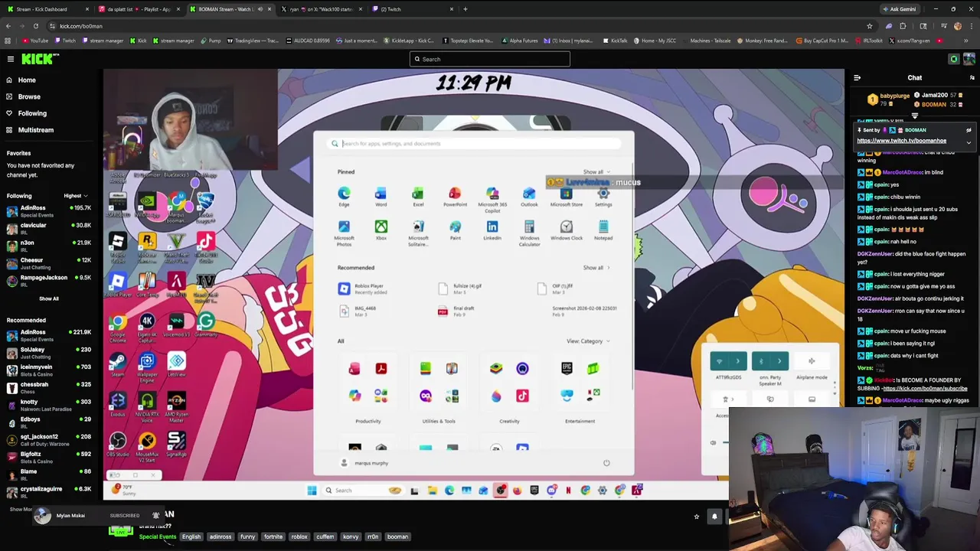Open the final draft PDF recommendation
980x551 pixels.
458,311
